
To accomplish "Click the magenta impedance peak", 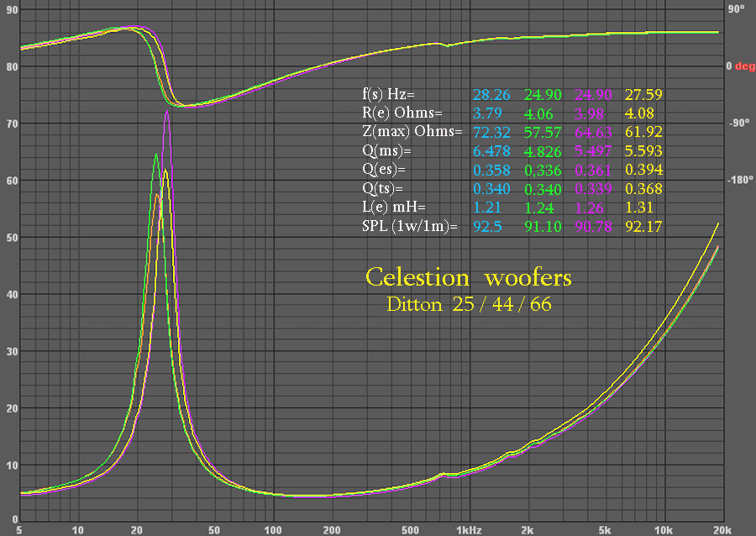I will pos(167,113).
